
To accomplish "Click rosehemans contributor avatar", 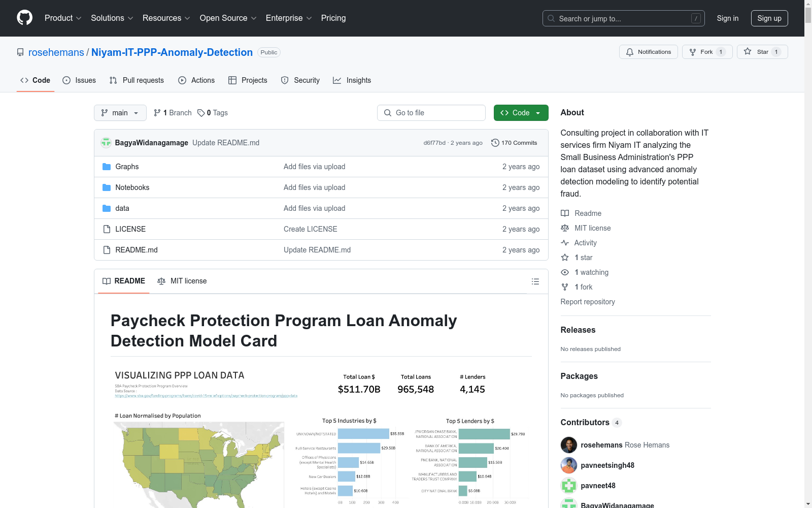I will pyautogui.click(x=569, y=445).
